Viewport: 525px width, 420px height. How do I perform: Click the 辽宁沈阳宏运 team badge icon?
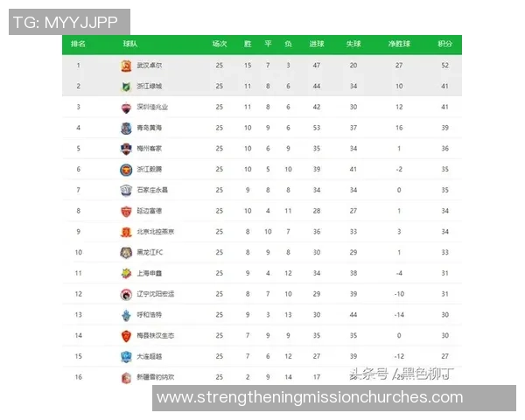(126, 294)
